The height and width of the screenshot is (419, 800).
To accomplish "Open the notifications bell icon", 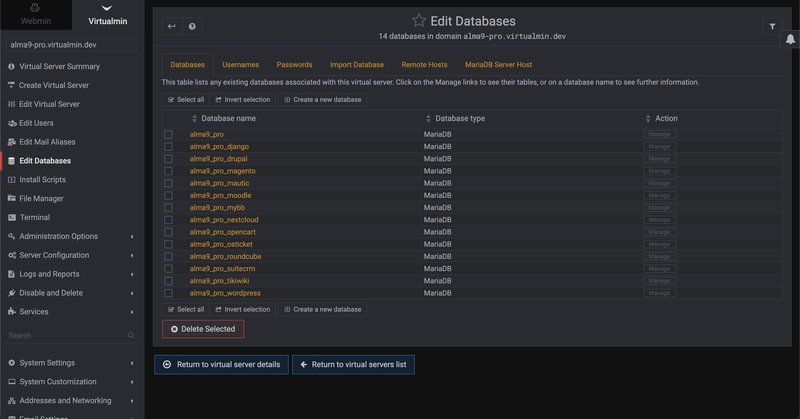I will pyautogui.click(x=791, y=38).
